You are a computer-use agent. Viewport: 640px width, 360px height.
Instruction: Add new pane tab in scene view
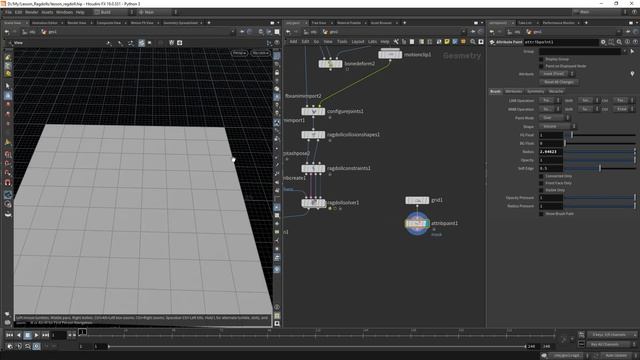tap(209, 23)
